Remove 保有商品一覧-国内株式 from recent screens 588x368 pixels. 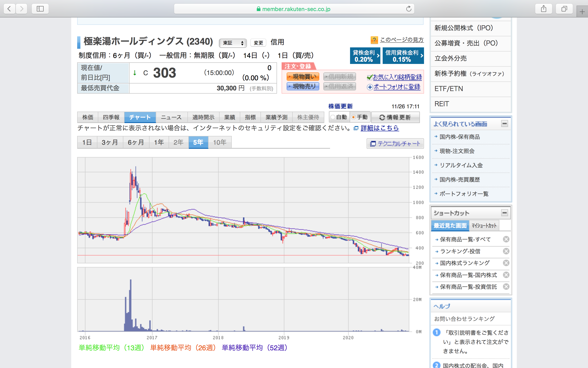click(x=506, y=275)
